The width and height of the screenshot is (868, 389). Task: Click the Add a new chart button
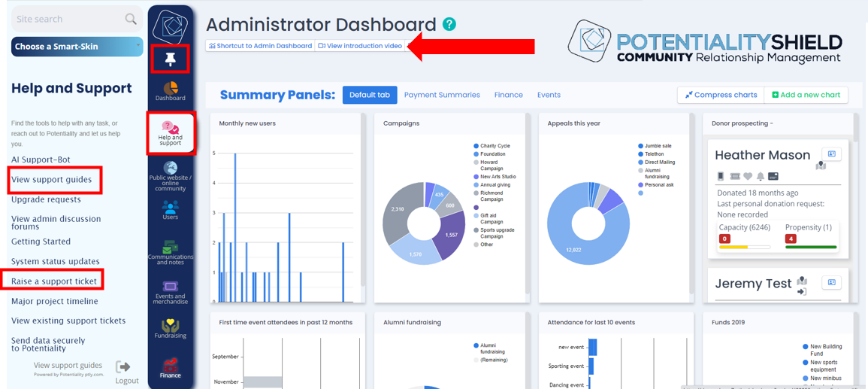pyautogui.click(x=806, y=95)
